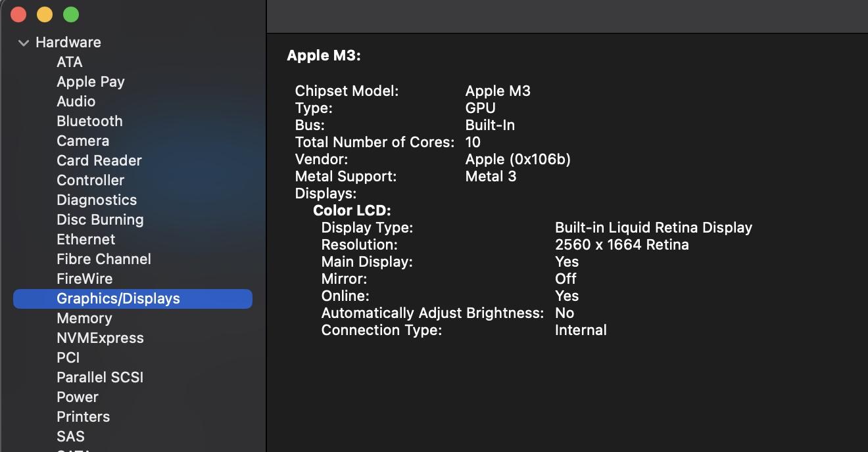Viewport: 868px width, 452px height.
Task: Show Ethernet hardware details
Action: [85, 239]
